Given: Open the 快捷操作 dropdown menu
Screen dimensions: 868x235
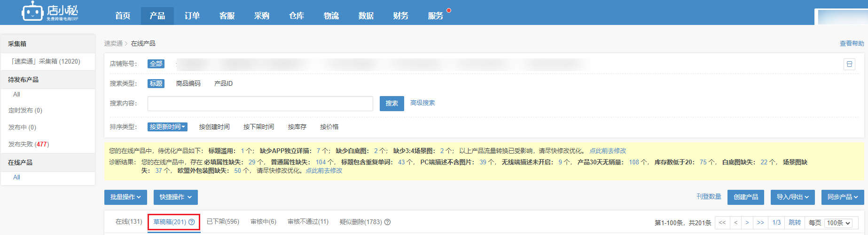Looking at the screenshot, I should pos(175,197).
